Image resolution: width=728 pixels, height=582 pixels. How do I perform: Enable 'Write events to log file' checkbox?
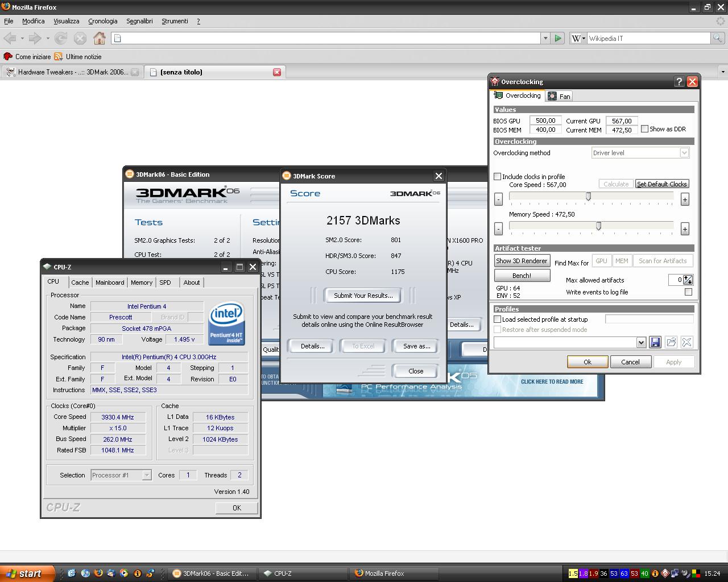coord(689,292)
